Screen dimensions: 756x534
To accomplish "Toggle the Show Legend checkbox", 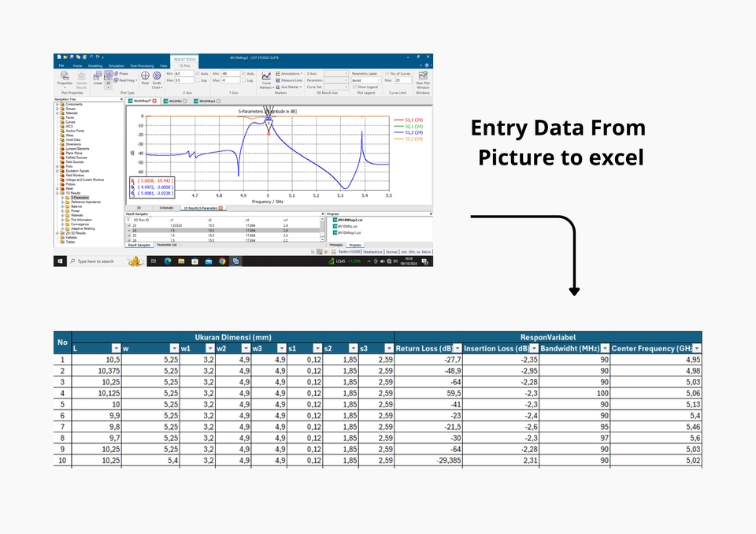I will 354,87.
